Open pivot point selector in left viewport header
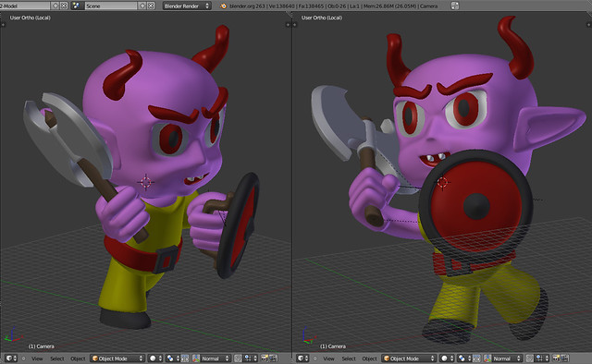Image resolution: width=592 pixels, height=364 pixels. 173,358
